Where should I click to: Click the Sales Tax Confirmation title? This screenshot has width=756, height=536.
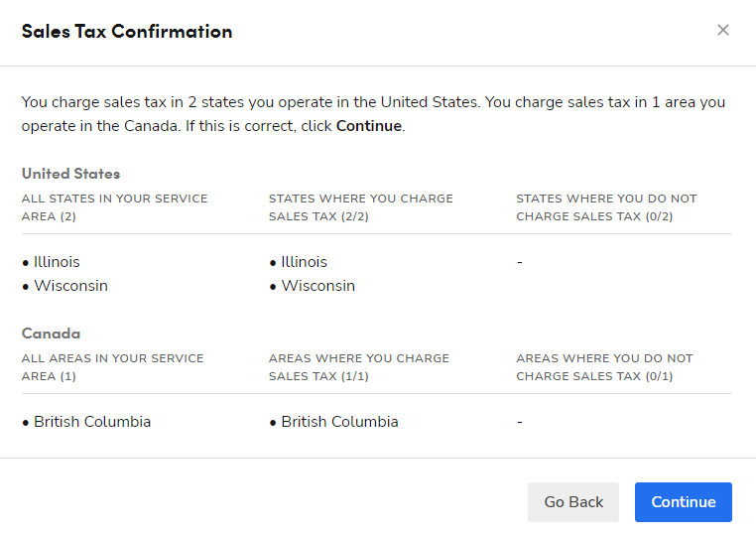pyautogui.click(x=127, y=31)
